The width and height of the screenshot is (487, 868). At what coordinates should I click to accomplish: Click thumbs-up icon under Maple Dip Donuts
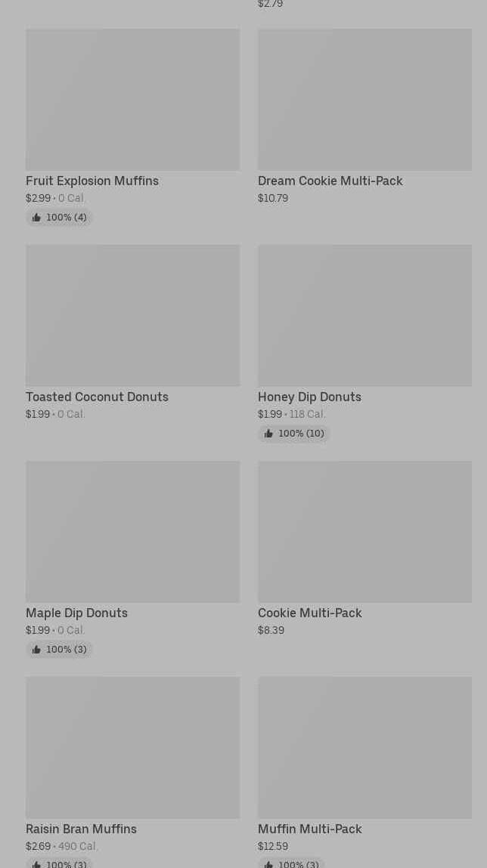point(36,650)
